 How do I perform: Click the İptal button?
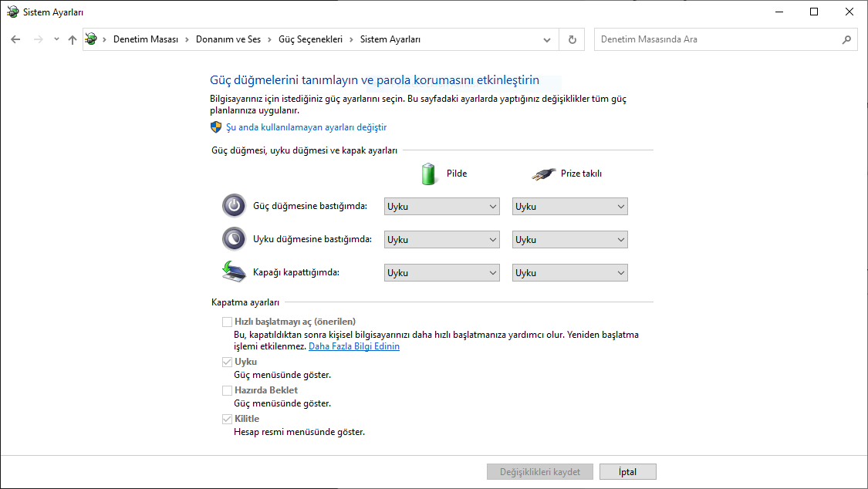click(x=628, y=472)
